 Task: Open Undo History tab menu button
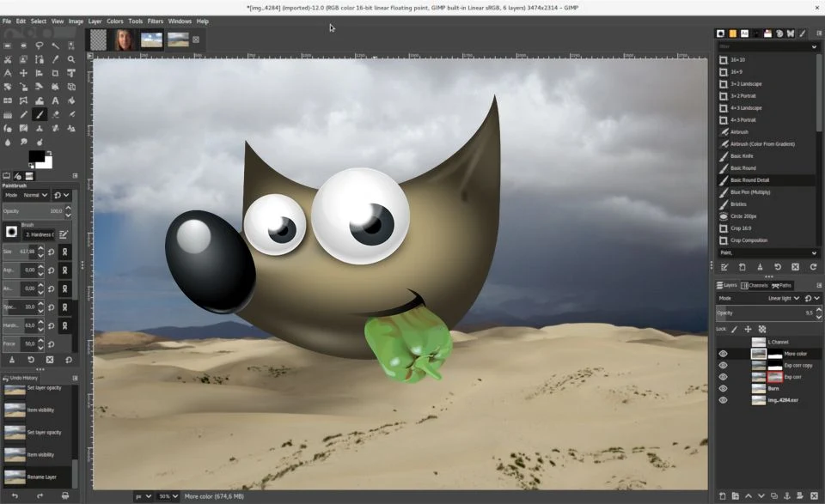pyautogui.click(x=76, y=378)
